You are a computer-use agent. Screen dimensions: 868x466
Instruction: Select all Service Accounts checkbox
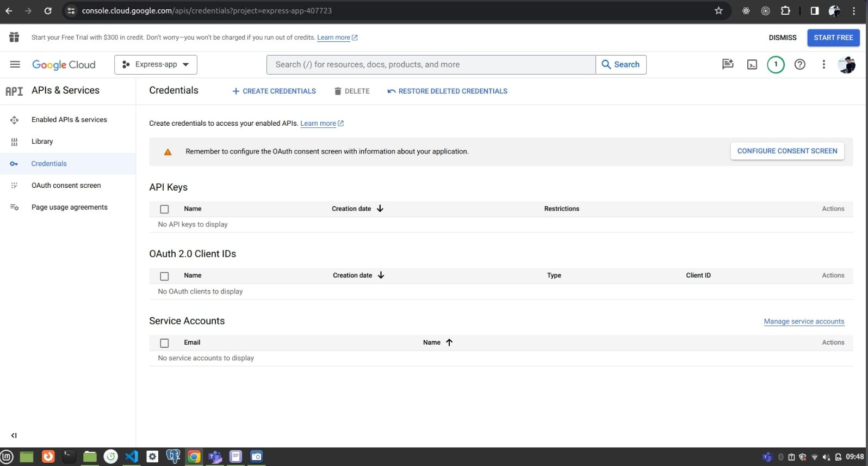[164, 343]
